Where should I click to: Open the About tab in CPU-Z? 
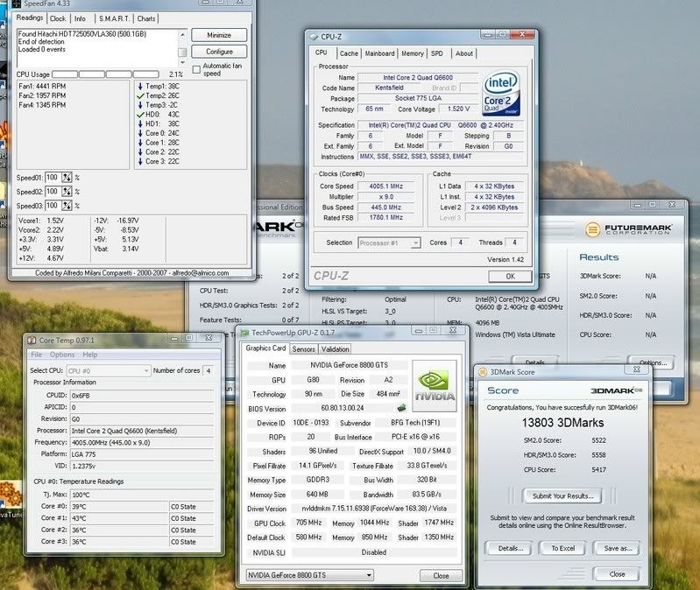pos(463,53)
